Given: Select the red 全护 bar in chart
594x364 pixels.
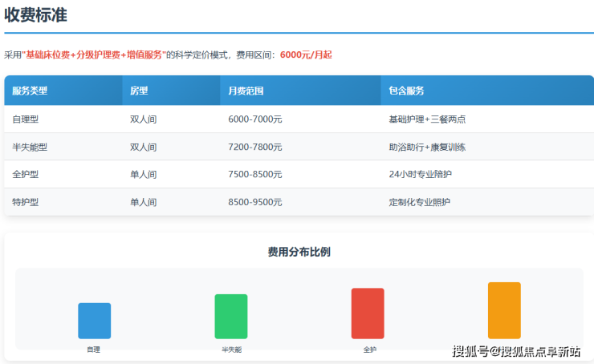Looking at the screenshot, I should [x=368, y=313].
